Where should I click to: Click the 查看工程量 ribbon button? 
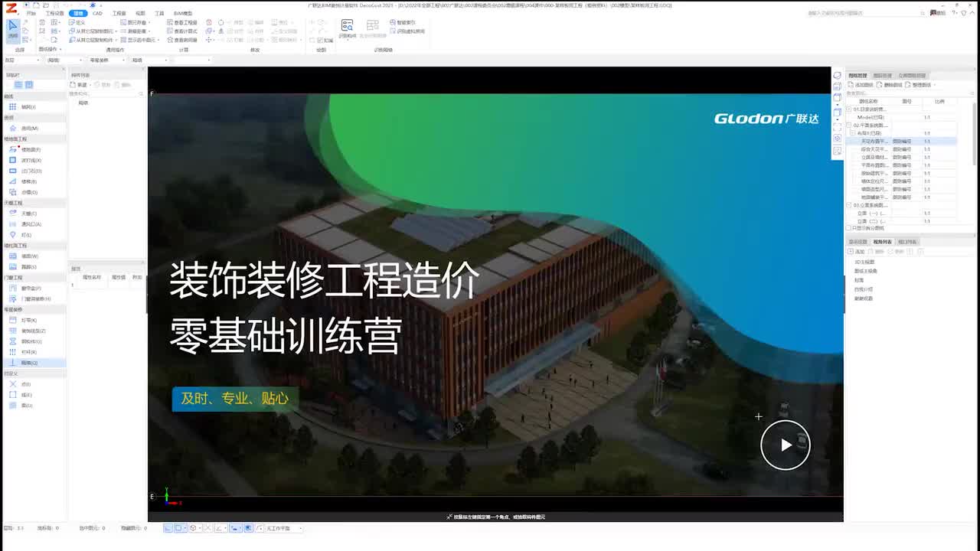181,23
